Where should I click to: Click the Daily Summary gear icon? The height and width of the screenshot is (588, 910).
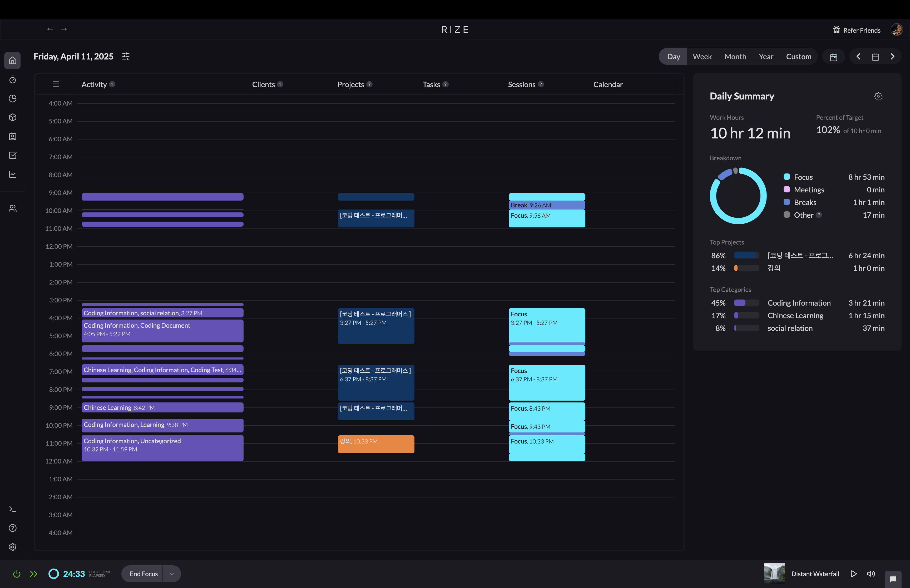tap(878, 96)
